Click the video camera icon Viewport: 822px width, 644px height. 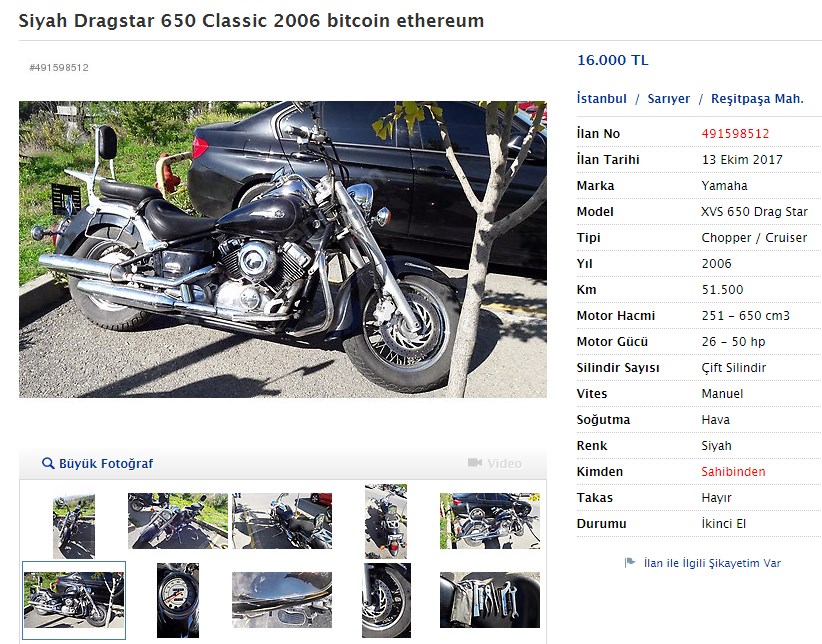click(x=474, y=463)
